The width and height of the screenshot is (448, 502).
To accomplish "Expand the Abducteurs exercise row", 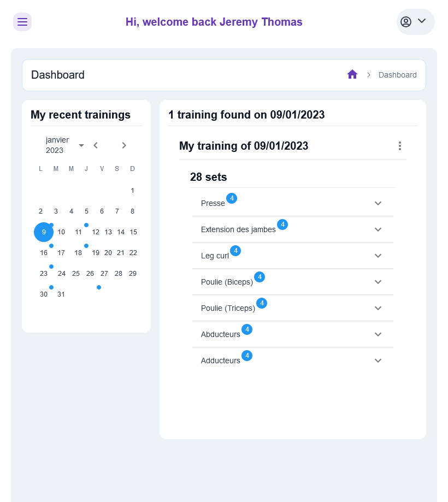I will [x=378, y=334].
